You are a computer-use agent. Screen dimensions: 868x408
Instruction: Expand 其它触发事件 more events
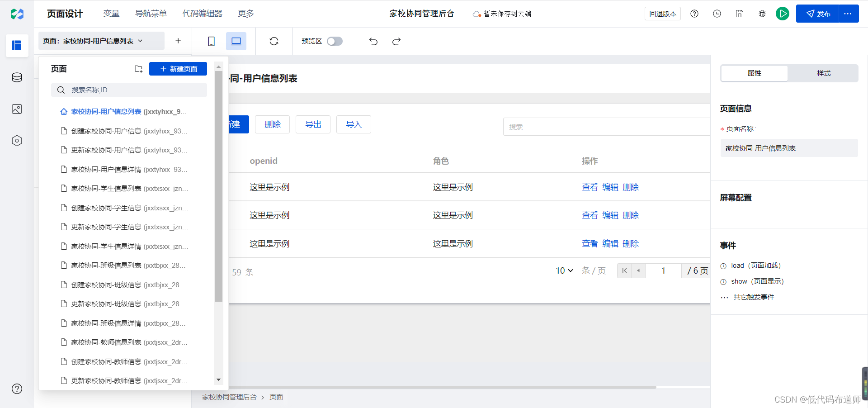(x=747, y=297)
